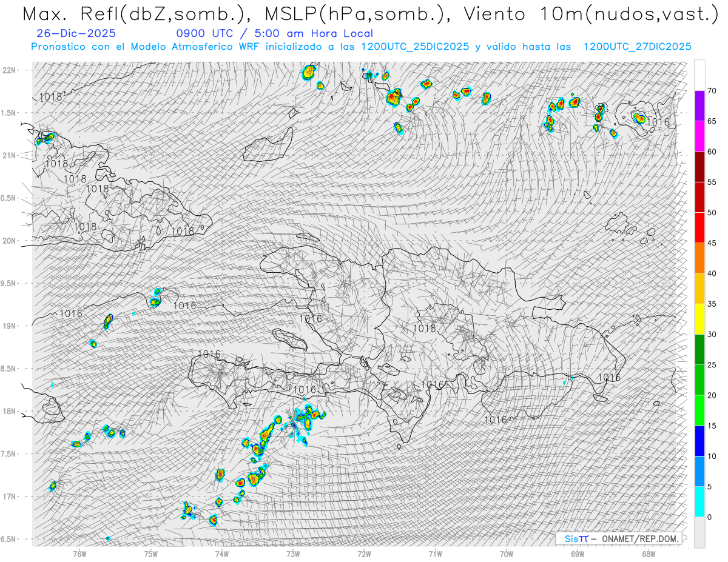
Task: Click the '69W' longitude label
Action: [x=578, y=554]
